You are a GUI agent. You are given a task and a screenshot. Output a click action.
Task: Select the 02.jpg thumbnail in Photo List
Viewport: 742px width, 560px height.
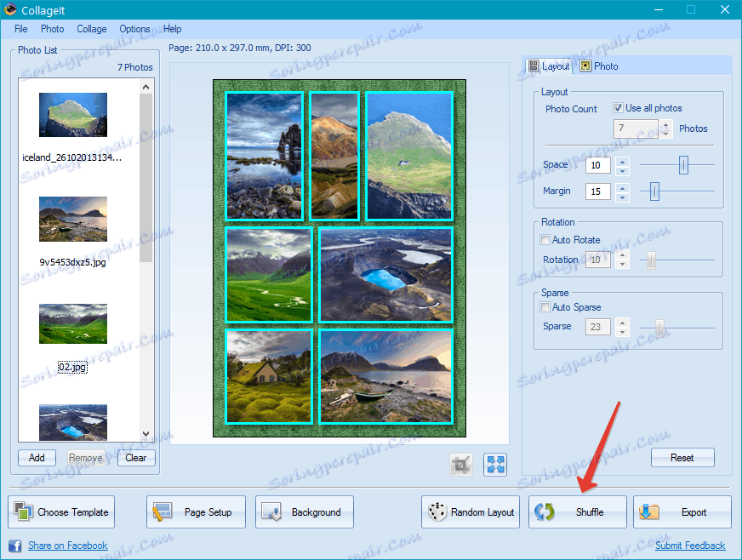[x=73, y=323]
